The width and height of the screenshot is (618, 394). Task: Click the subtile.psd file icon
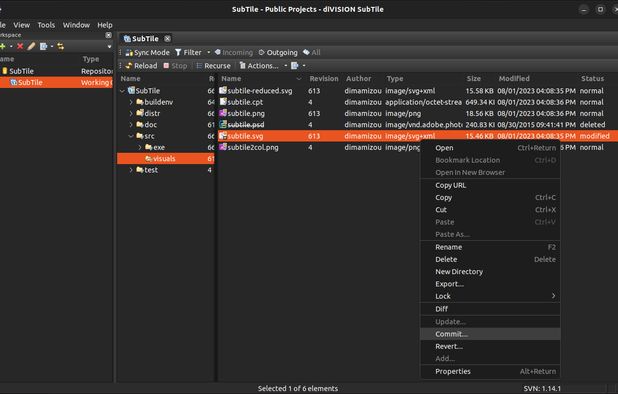tap(223, 125)
